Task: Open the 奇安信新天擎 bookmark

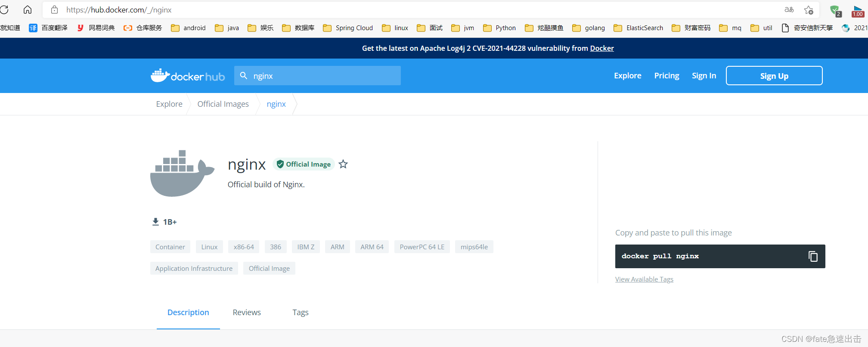Action: [807, 28]
